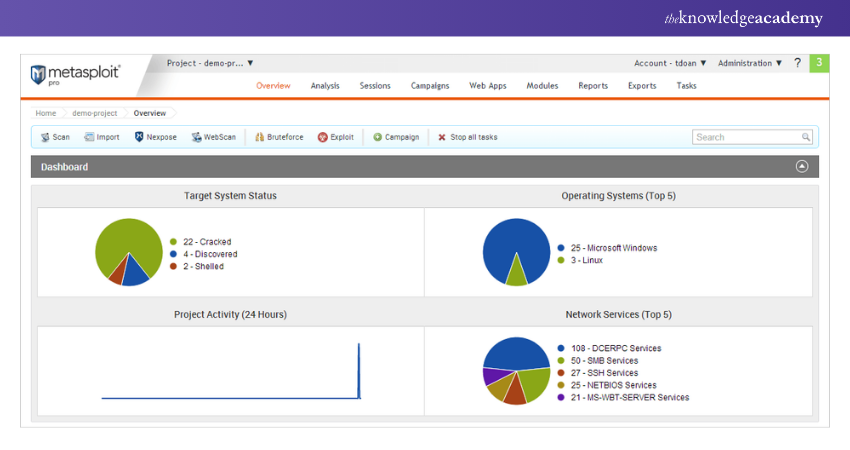The image size is (850, 450).
Task: Open the Account tdoan dropdown
Action: point(670,63)
